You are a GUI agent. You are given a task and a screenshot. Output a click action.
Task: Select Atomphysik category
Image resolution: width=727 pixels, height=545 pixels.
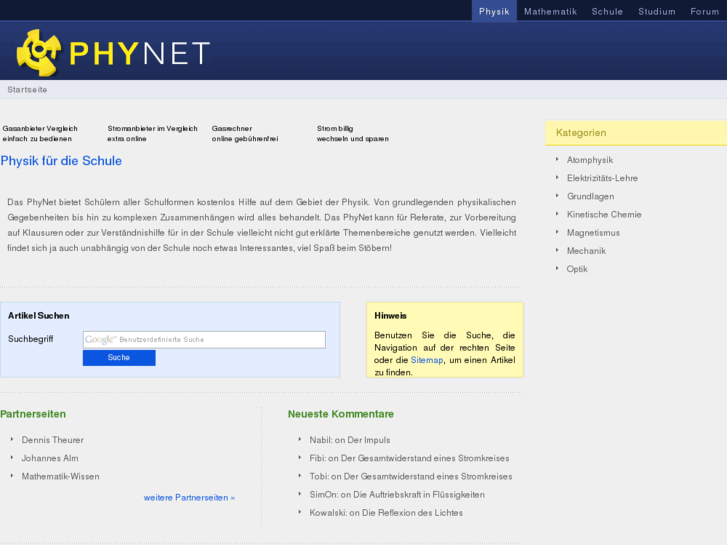(x=590, y=160)
